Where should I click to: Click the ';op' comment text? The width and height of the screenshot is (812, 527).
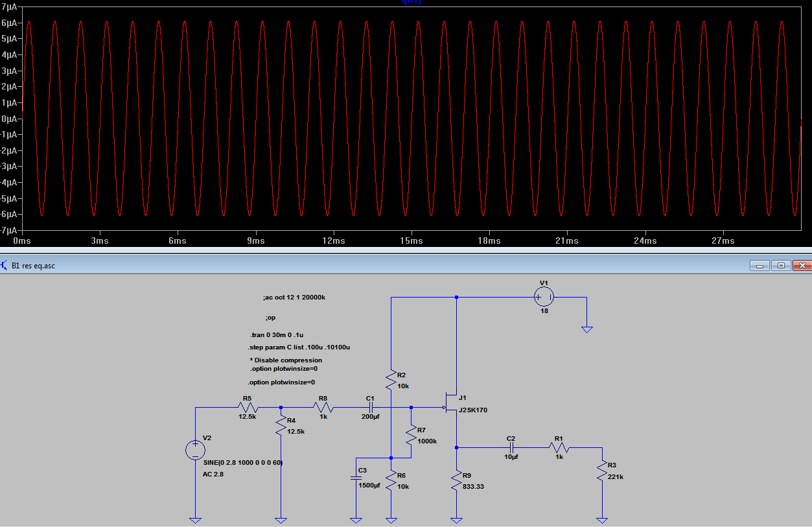point(270,318)
